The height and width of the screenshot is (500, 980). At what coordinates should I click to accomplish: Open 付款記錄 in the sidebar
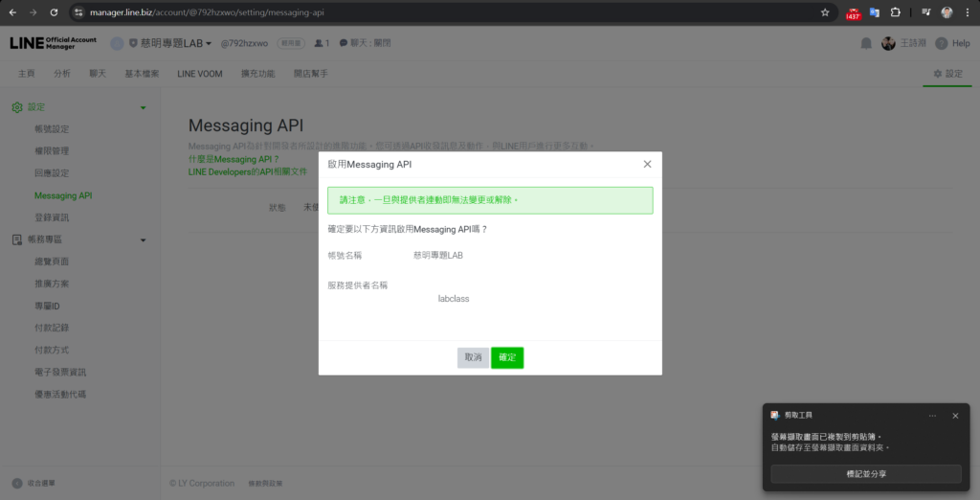52,328
